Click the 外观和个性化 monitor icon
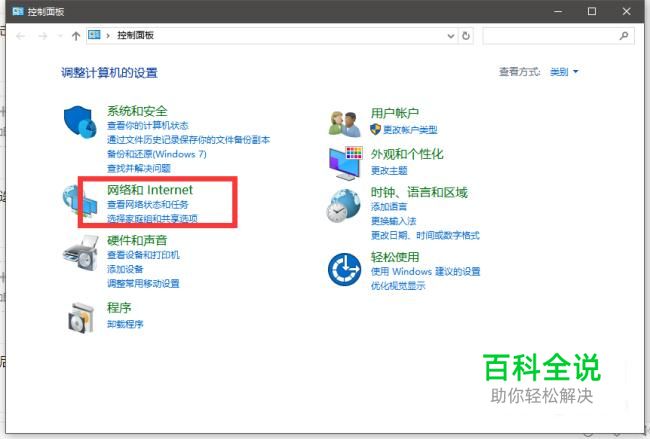 (345, 163)
